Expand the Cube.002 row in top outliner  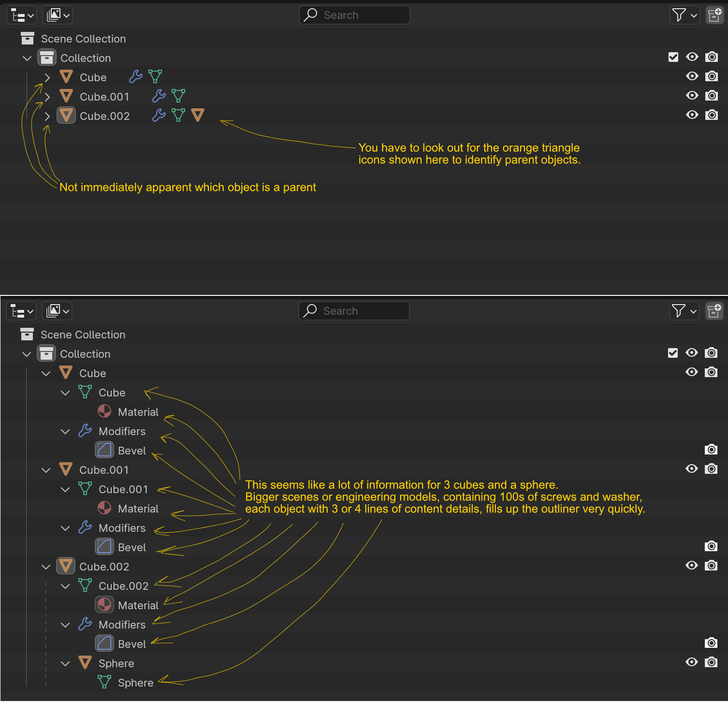47,116
